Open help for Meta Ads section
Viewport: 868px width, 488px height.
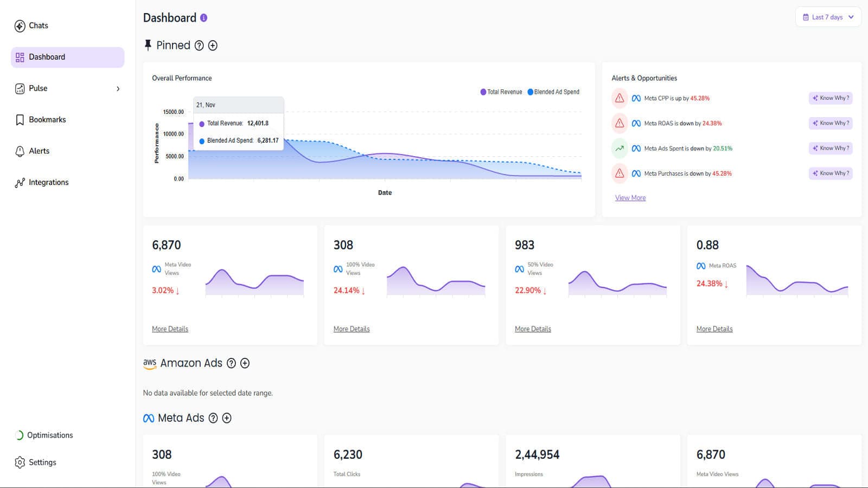click(x=213, y=418)
